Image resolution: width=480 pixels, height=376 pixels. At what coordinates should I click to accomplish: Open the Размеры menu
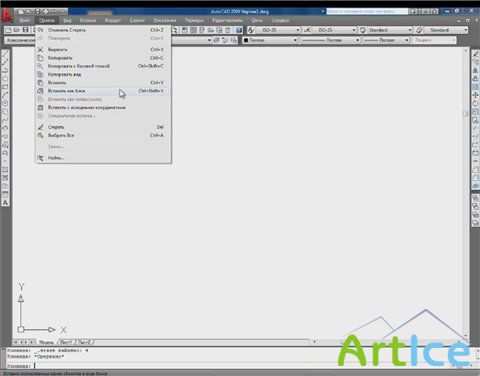pos(194,20)
